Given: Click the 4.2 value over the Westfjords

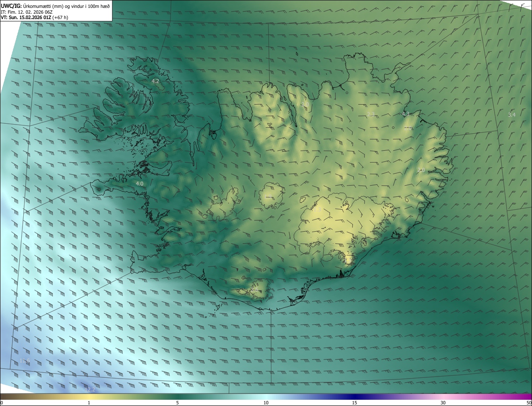Looking at the screenshot, I should pos(155,81).
